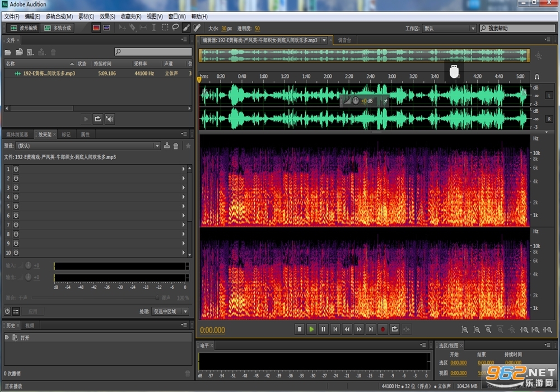
Task: Open the editor file dropdown arrow
Action: point(324,40)
